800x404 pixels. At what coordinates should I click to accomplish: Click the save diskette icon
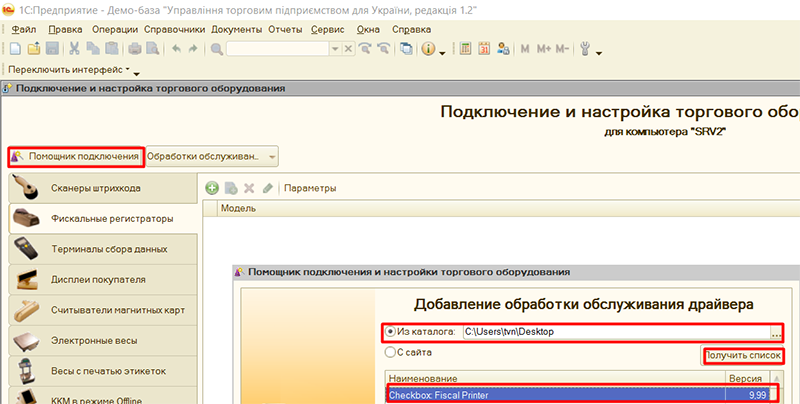click(52, 49)
